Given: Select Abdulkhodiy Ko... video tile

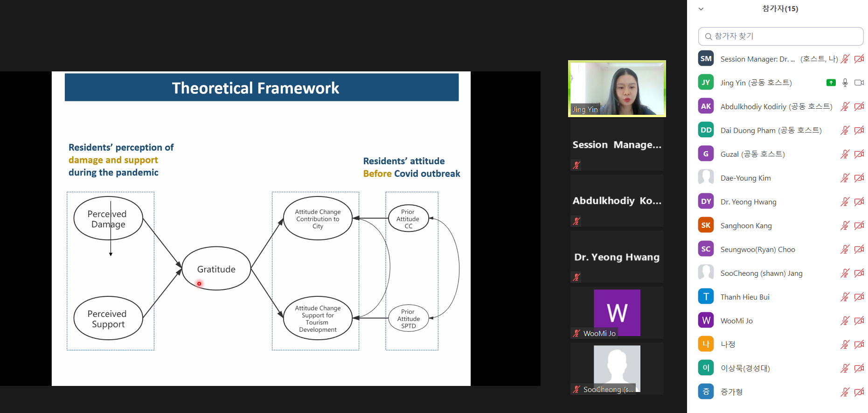Looking at the screenshot, I should pyautogui.click(x=617, y=201).
